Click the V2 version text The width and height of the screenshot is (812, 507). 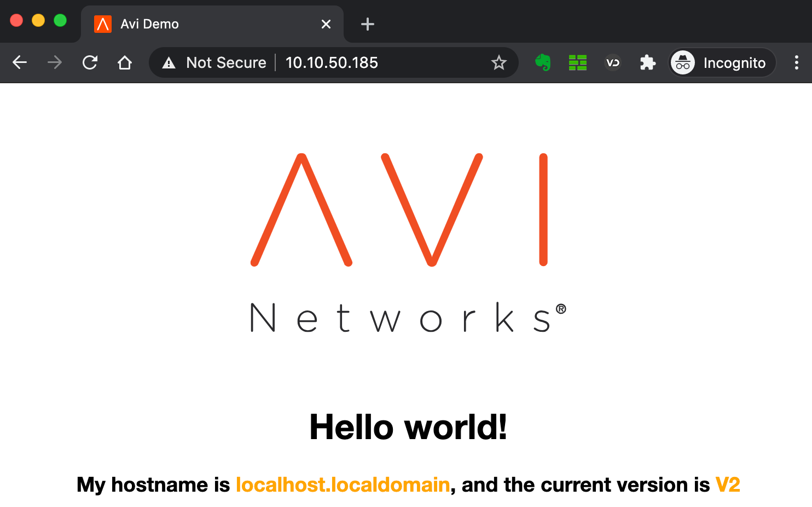(x=728, y=485)
